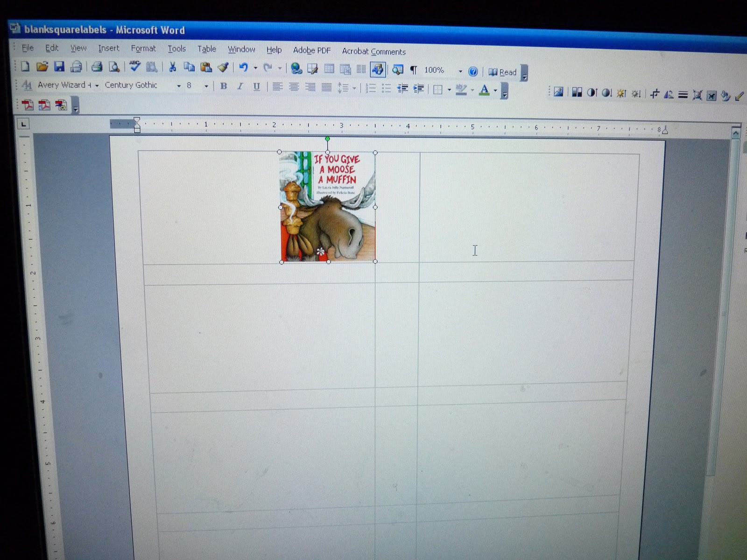Click the Convert to Adobe PDF icon
The height and width of the screenshot is (560, 747).
(x=28, y=105)
